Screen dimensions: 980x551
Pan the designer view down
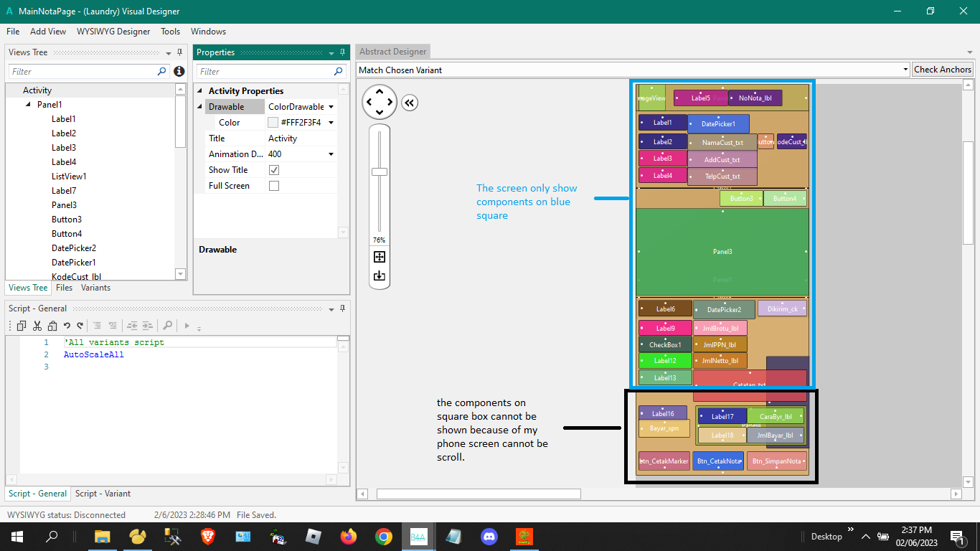click(x=380, y=113)
